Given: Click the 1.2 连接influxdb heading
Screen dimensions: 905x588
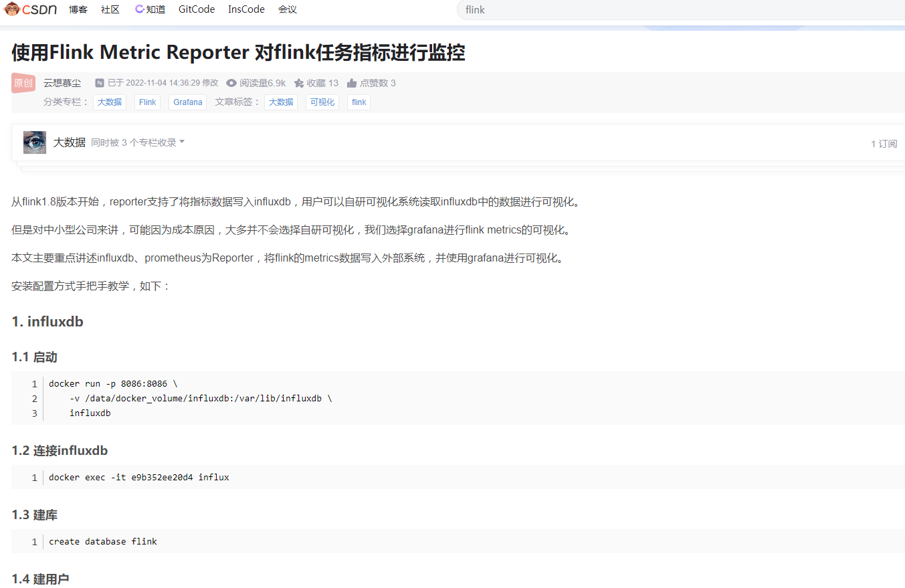Looking at the screenshot, I should 60,450.
